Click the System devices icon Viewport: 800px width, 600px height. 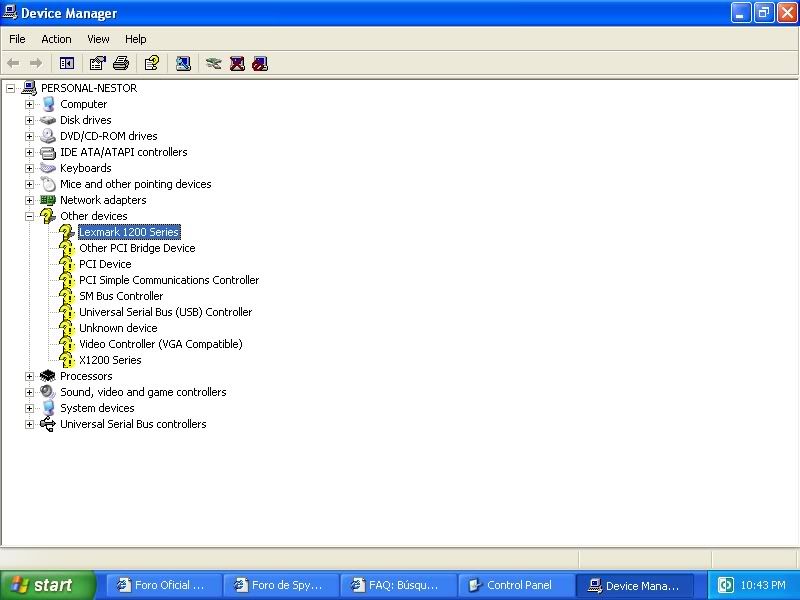point(48,408)
